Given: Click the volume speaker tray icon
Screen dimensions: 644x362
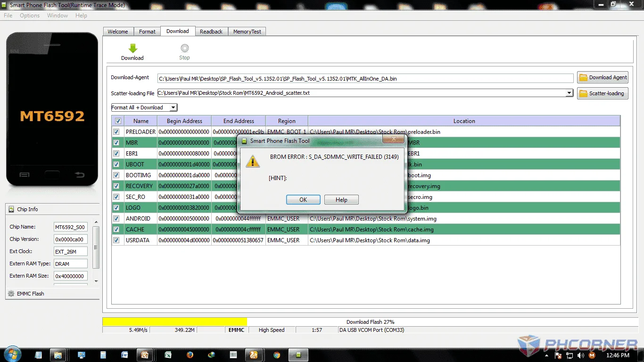Looking at the screenshot, I should pos(581,355).
